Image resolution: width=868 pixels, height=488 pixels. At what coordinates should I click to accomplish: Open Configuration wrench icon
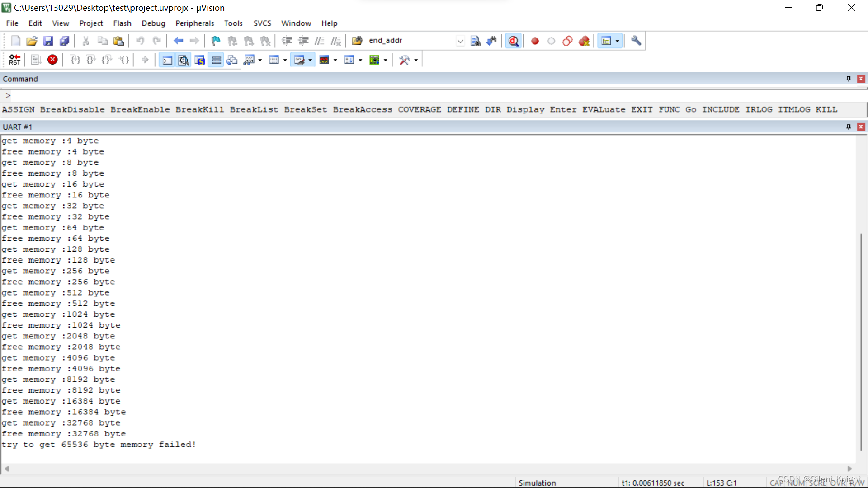point(636,41)
